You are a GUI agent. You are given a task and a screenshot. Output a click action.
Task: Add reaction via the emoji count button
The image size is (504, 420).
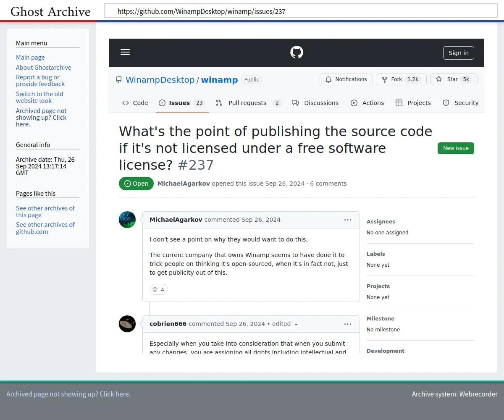coord(159,289)
